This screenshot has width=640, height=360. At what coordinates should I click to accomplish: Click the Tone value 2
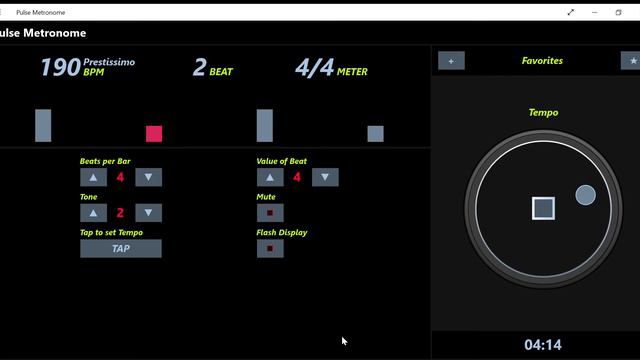coord(120,213)
